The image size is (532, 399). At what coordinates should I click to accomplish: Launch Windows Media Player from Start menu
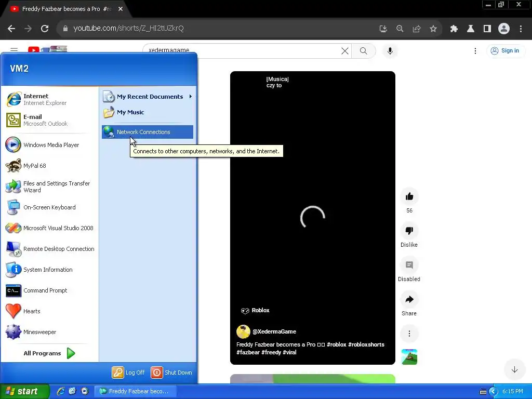click(49, 145)
